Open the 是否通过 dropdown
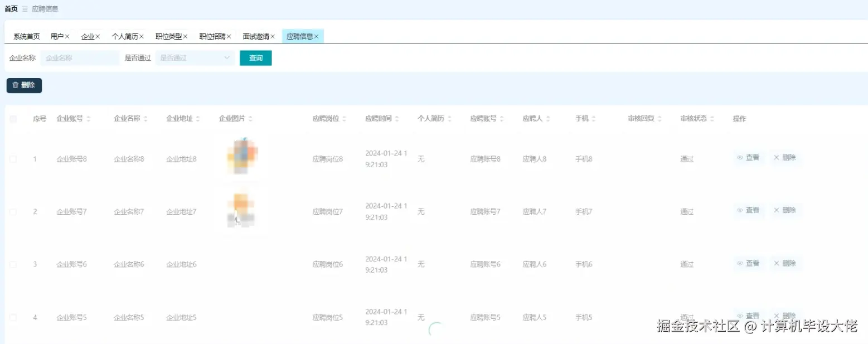This screenshot has width=868, height=344. 194,57
